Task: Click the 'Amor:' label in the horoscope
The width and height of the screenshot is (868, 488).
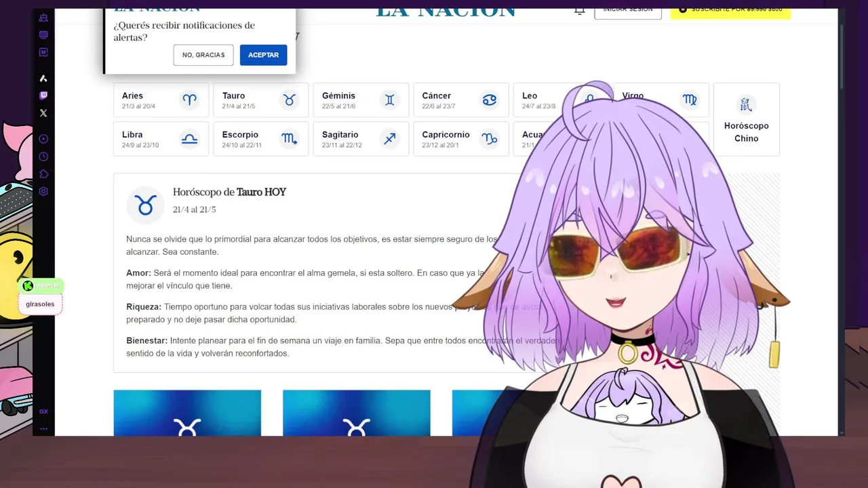Action: pyautogui.click(x=138, y=273)
